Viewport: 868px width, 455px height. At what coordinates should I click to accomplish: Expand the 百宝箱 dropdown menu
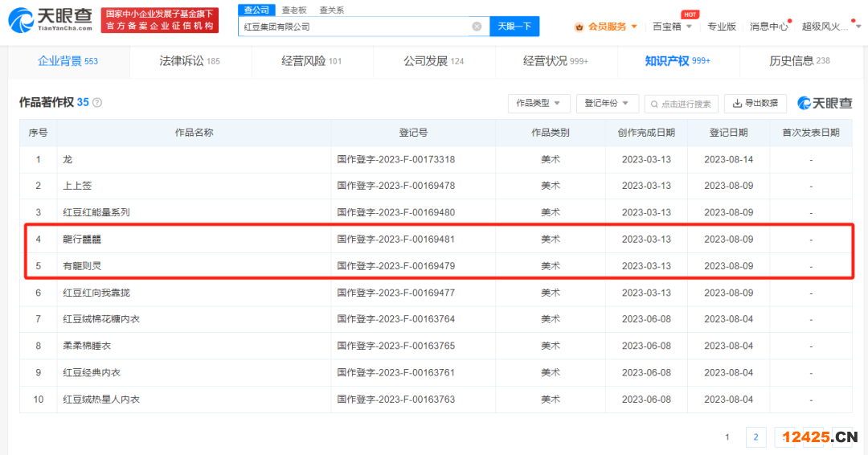674,27
